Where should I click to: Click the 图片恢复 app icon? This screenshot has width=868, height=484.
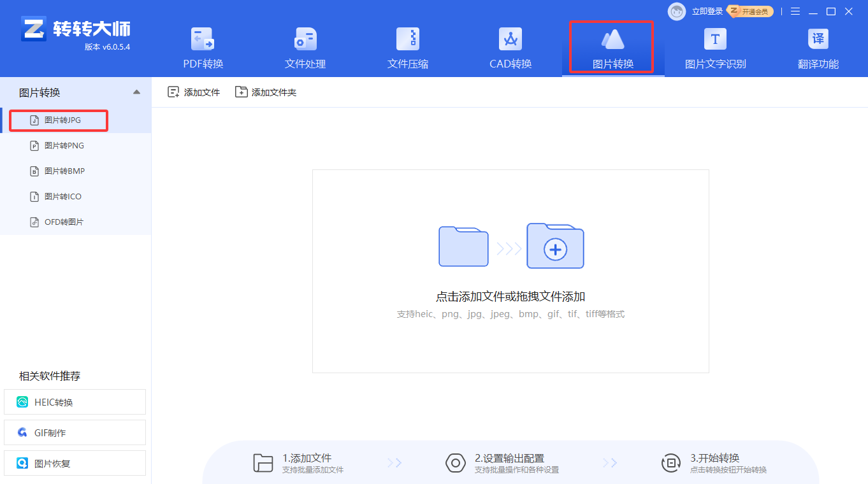22,464
